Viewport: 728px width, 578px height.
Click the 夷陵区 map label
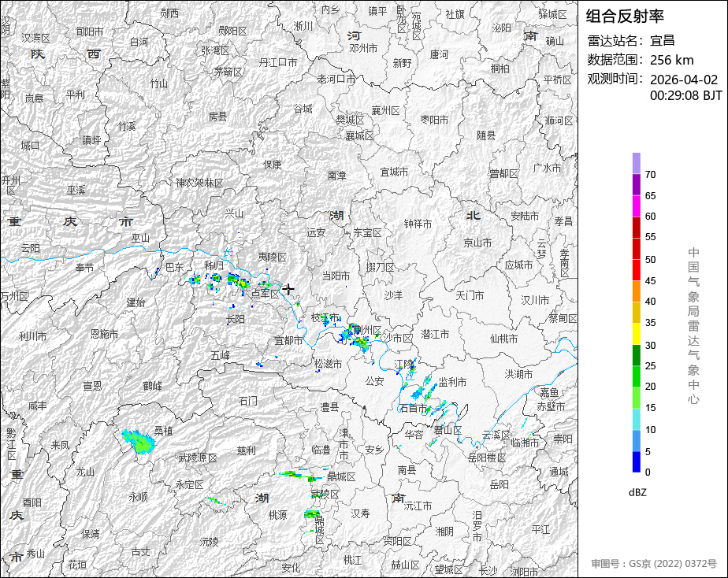tap(272, 257)
